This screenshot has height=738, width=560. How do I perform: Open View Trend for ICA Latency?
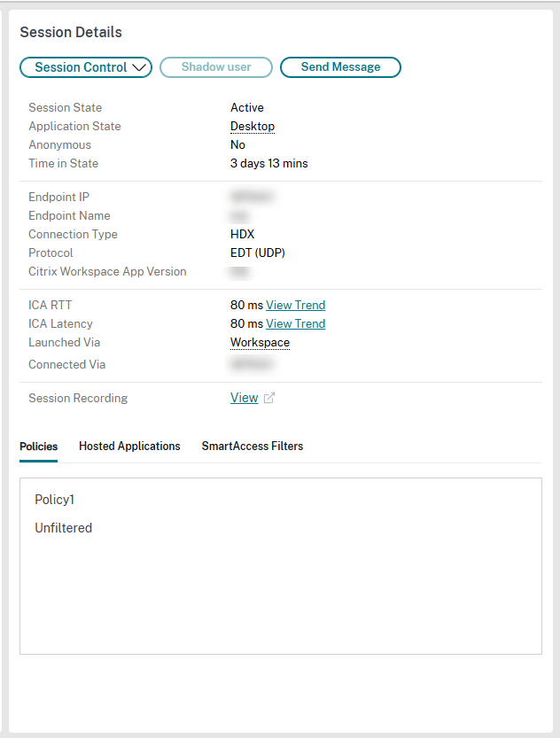[295, 324]
